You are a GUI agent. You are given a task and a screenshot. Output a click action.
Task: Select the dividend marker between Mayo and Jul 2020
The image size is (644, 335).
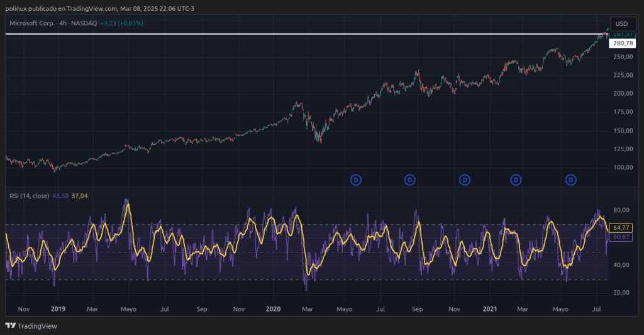point(356,180)
